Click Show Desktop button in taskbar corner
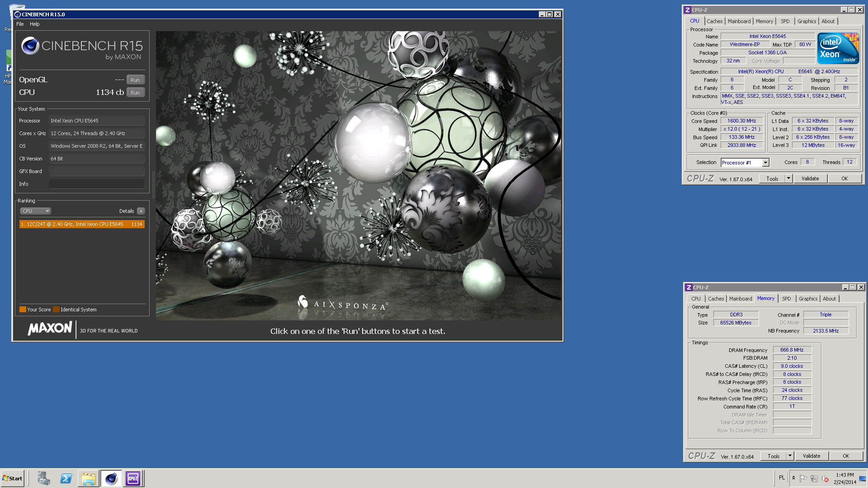 tap(863, 479)
